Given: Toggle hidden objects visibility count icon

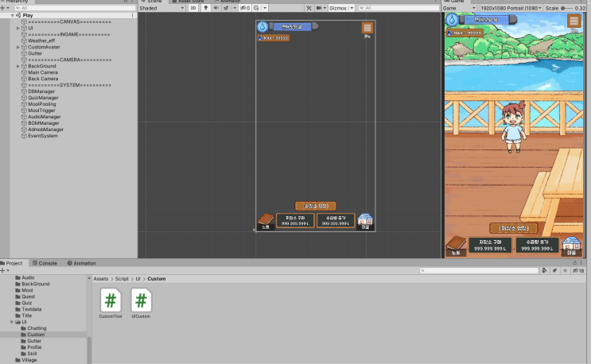Looking at the screenshot, I should (245, 8).
